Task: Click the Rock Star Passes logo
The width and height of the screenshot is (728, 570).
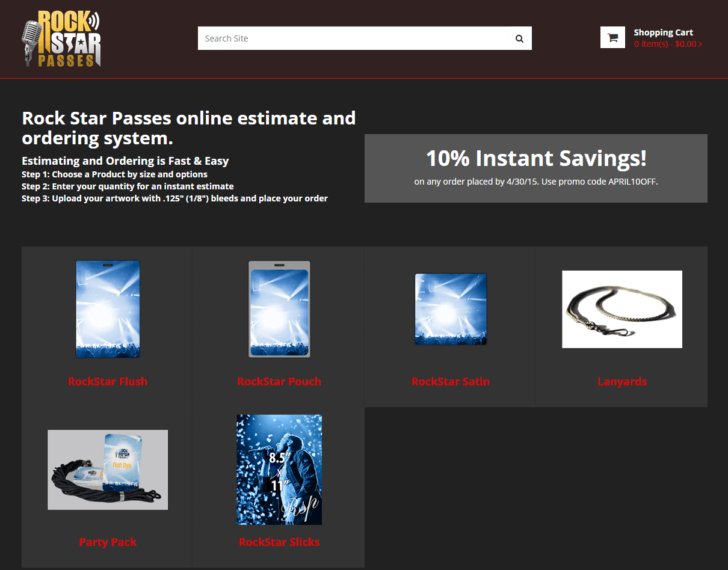Action: 62,38
